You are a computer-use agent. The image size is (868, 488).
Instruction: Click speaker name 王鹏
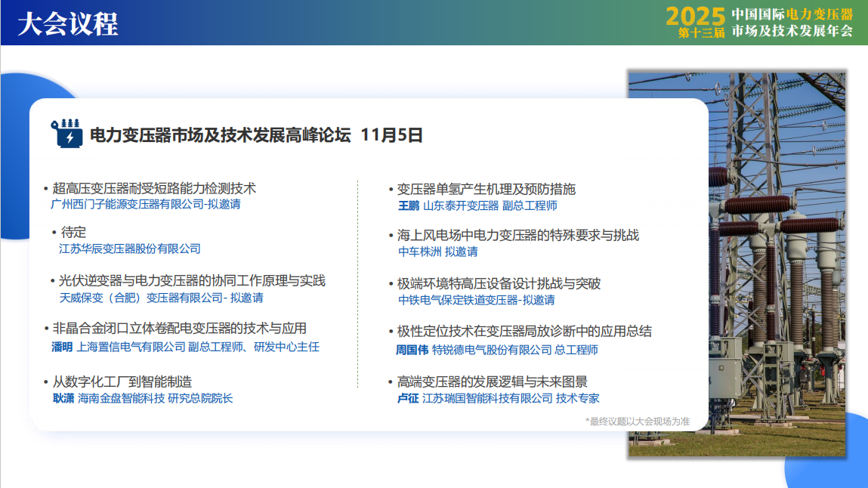[x=409, y=205]
